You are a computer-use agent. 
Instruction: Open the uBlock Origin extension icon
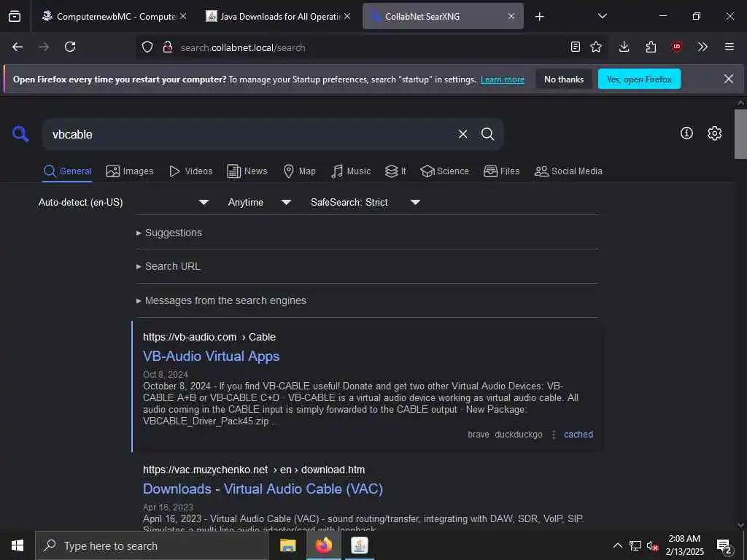pos(676,47)
